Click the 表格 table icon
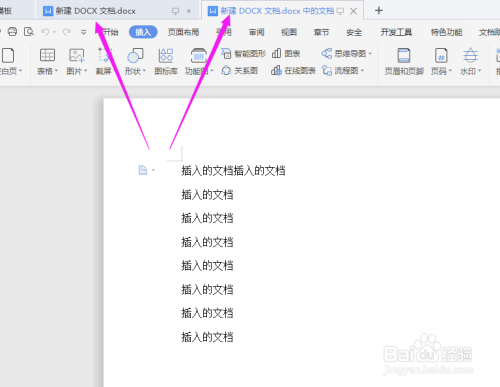This screenshot has width=500, height=387. [x=47, y=55]
